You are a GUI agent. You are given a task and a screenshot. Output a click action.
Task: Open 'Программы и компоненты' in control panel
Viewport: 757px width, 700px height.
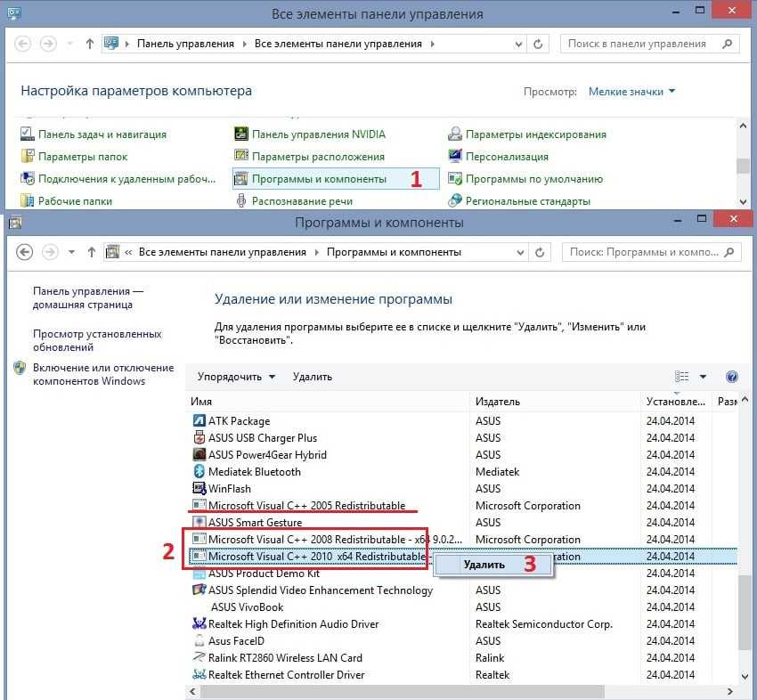319,179
